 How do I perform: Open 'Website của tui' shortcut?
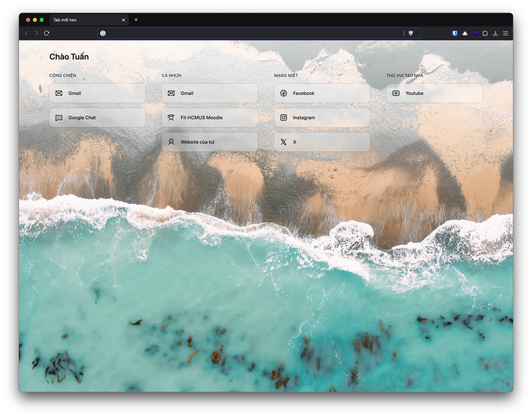click(x=210, y=142)
